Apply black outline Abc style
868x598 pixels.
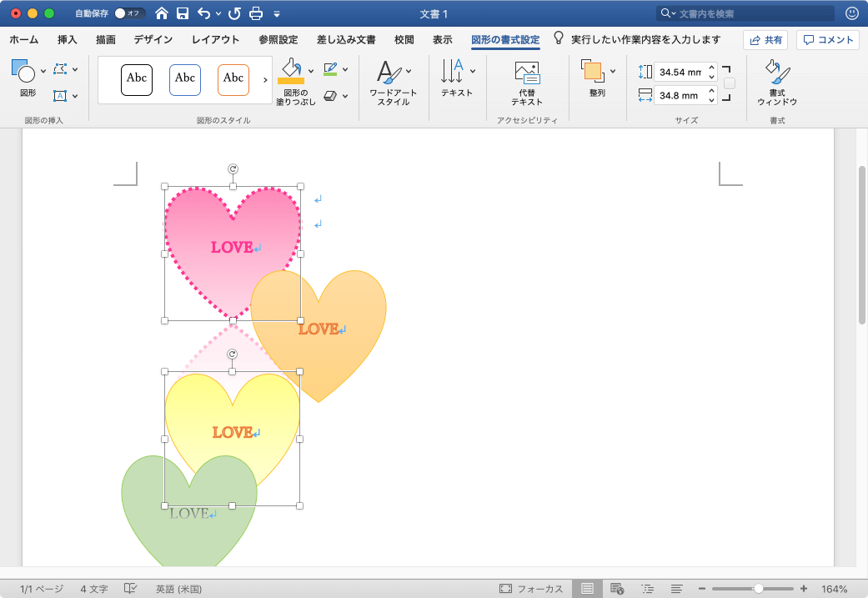(137, 80)
